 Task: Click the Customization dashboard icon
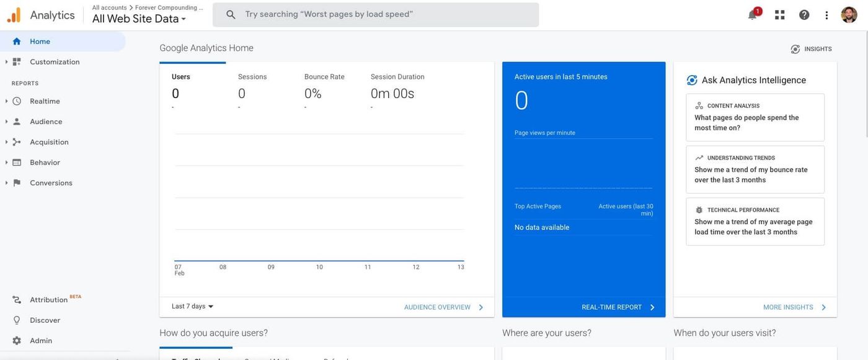point(17,62)
